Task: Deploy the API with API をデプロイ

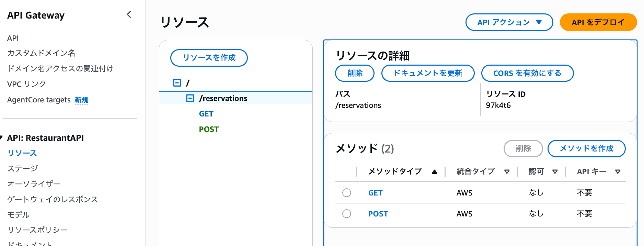Action: point(598,22)
